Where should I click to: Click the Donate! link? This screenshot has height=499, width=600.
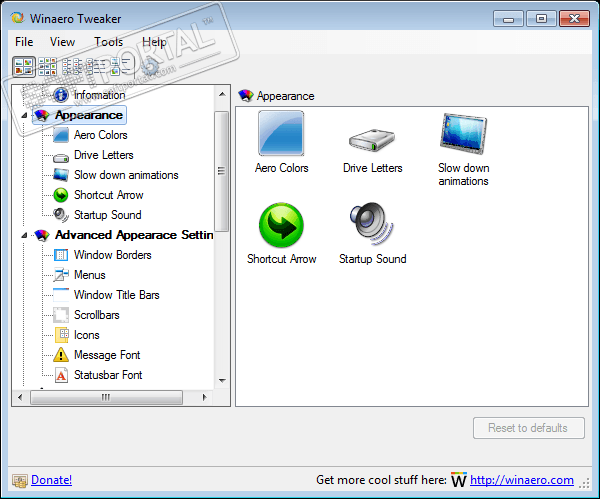[51, 480]
